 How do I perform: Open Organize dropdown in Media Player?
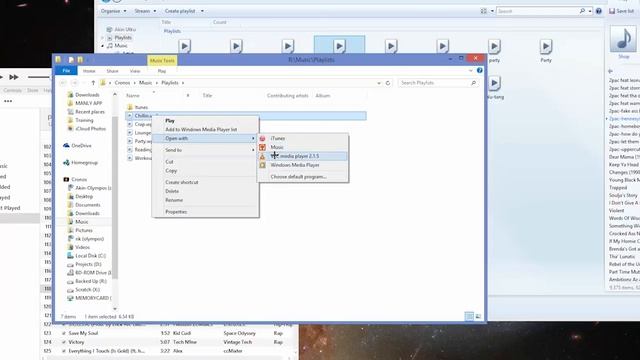pyautogui.click(x=113, y=11)
